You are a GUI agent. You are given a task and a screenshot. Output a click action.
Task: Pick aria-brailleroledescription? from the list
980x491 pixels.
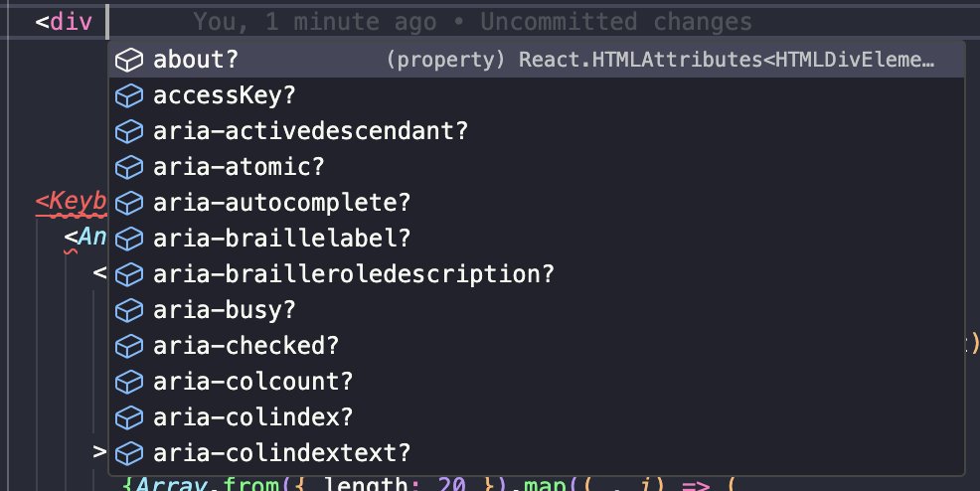[537, 274]
